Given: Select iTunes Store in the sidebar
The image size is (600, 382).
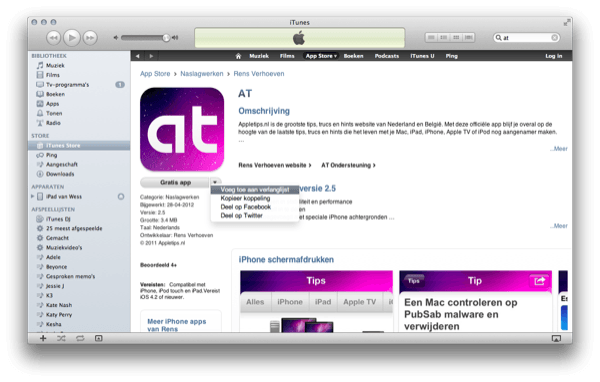Looking at the screenshot, I should coord(79,145).
